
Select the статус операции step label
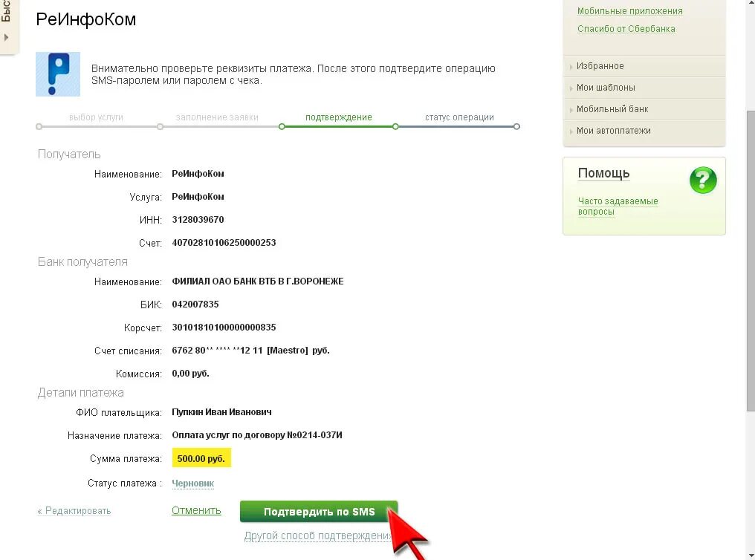tap(459, 117)
